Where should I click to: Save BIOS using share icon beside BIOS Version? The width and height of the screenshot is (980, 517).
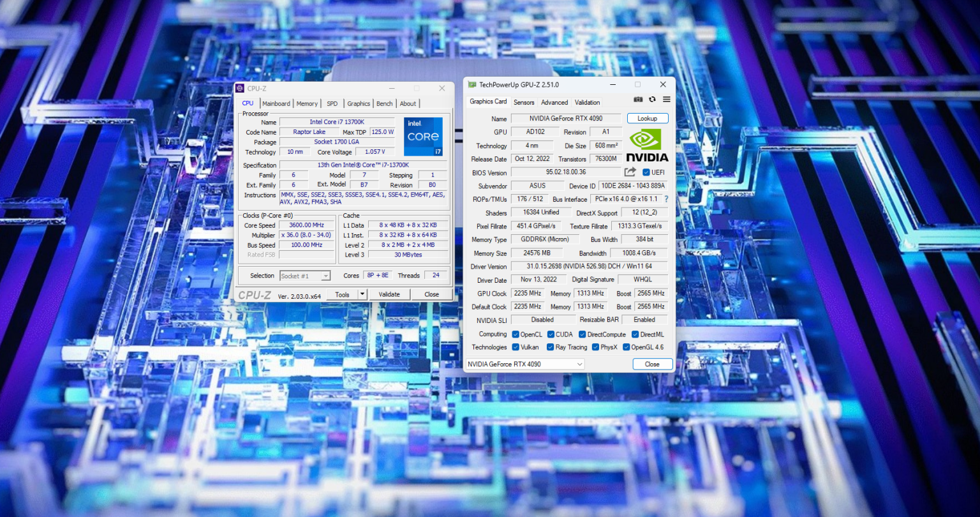pos(629,172)
